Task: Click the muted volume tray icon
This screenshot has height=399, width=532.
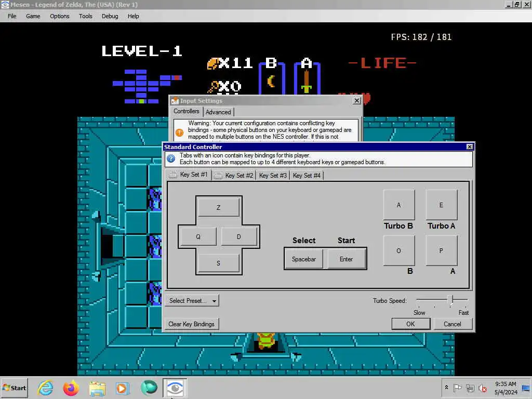Action: [483, 388]
